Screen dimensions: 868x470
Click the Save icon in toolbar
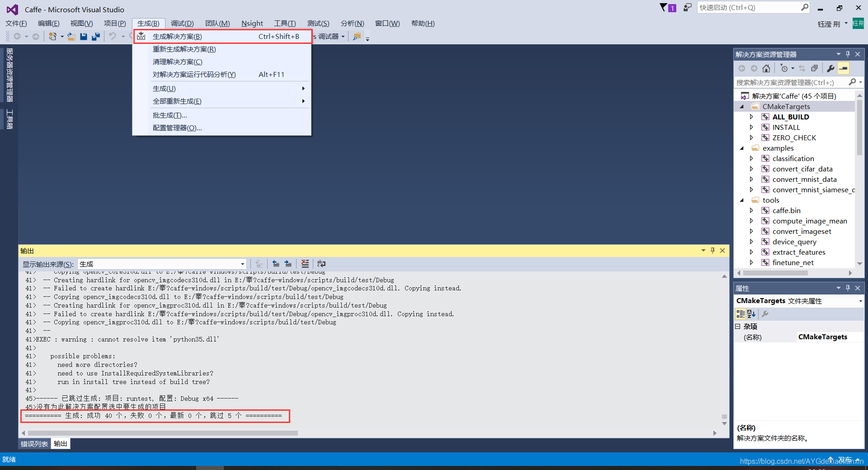[x=84, y=36]
